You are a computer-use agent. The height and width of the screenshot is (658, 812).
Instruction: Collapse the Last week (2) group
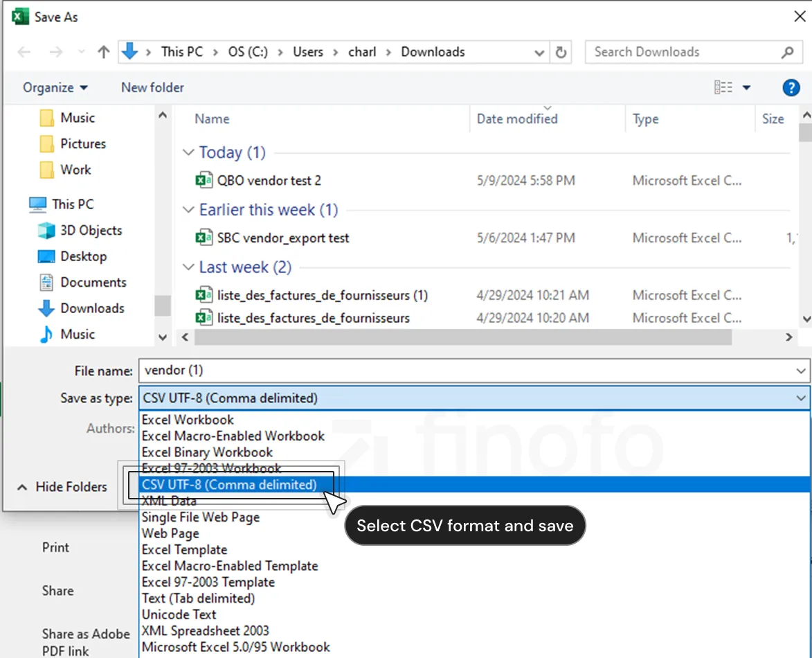[188, 267]
